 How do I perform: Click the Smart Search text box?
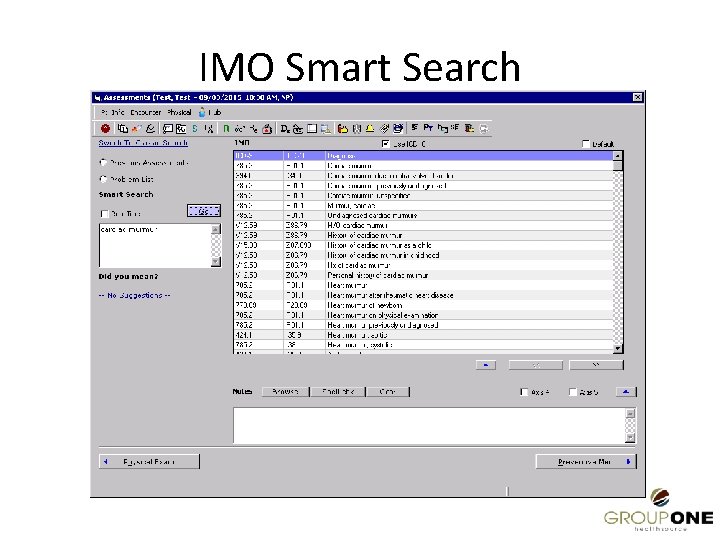click(x=155, y=245)
